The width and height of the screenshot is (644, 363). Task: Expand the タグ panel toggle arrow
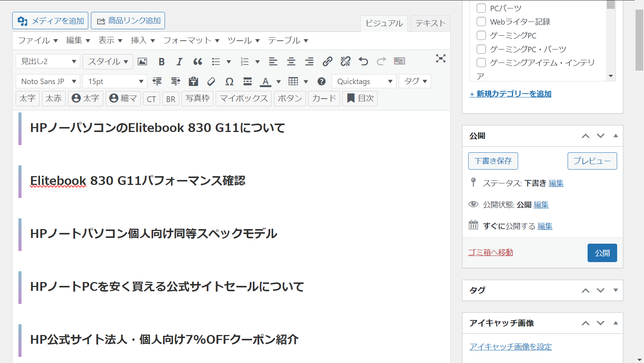click(x=616, y=290)
